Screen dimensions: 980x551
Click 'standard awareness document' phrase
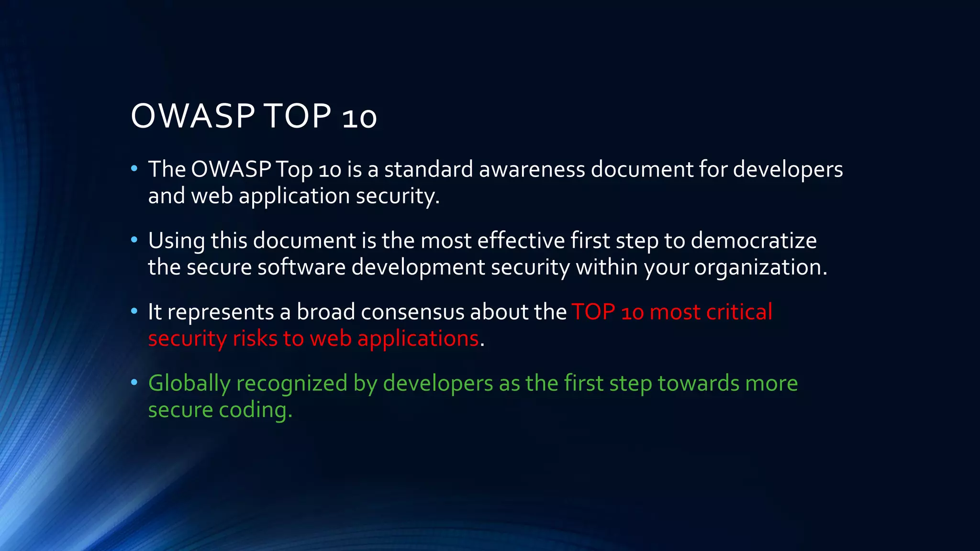[x=539, y=169]
